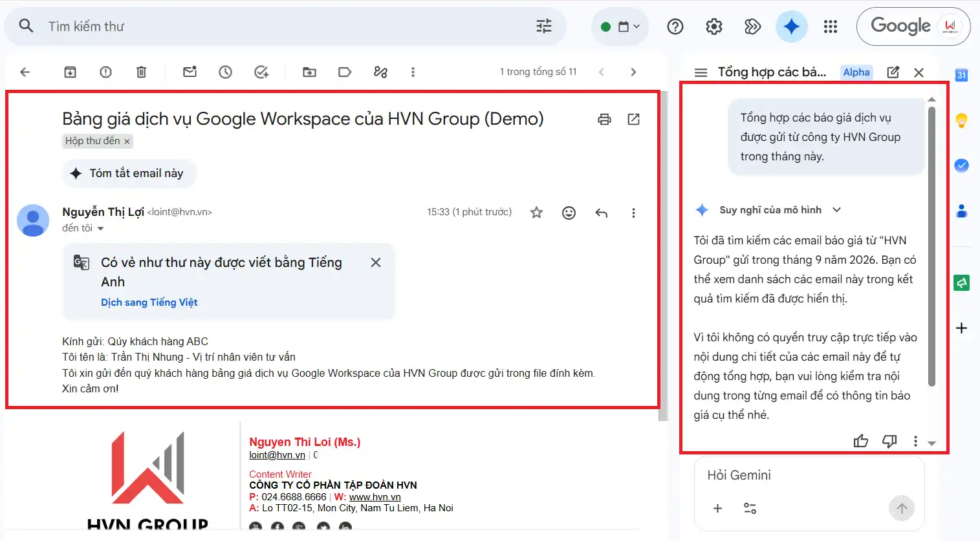This screenshot has height=541, width=980.
Task: Report this email as spam
Action: pyautogui.click(x=105, y=72)
